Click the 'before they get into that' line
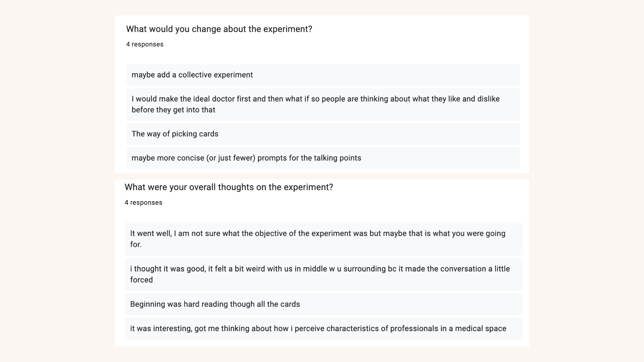The width and height of the screenshot is (644, 362). pos(173,110)
